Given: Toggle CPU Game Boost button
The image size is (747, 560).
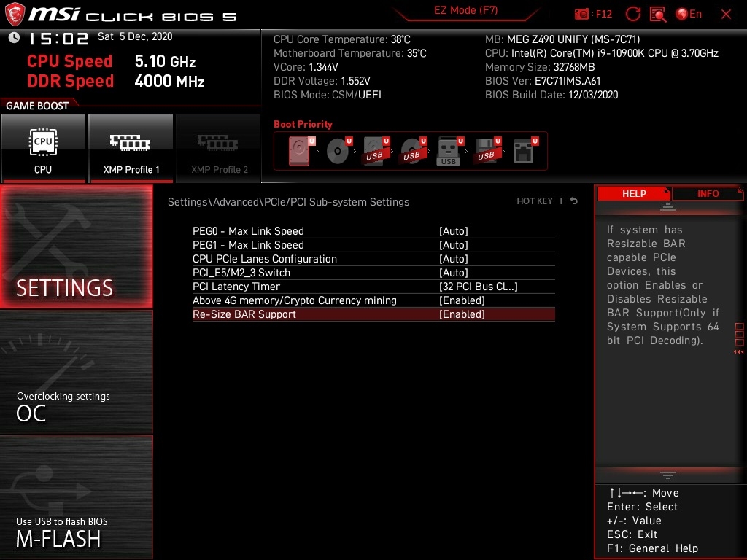Looking at the screenshot, I should (43, 149).
